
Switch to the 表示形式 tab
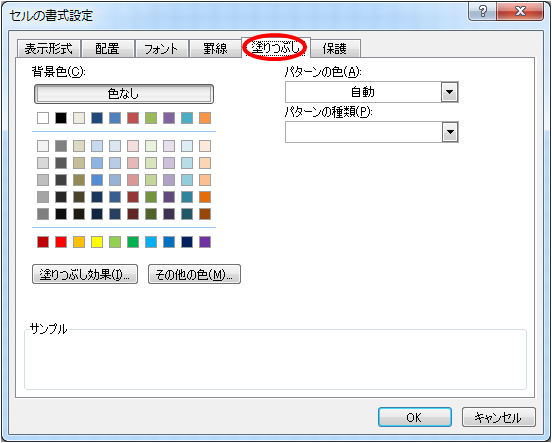tap(49, 48)
